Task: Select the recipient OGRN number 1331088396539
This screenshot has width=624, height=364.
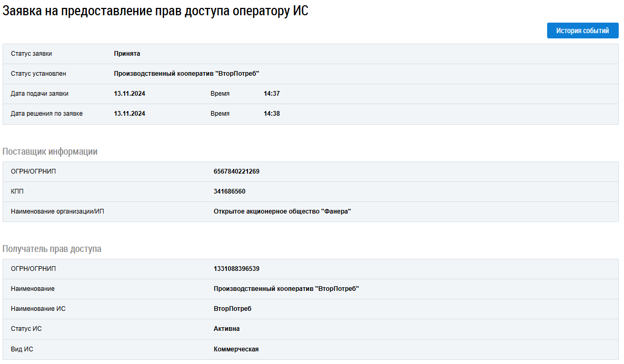Action: (x=236, y=269)
